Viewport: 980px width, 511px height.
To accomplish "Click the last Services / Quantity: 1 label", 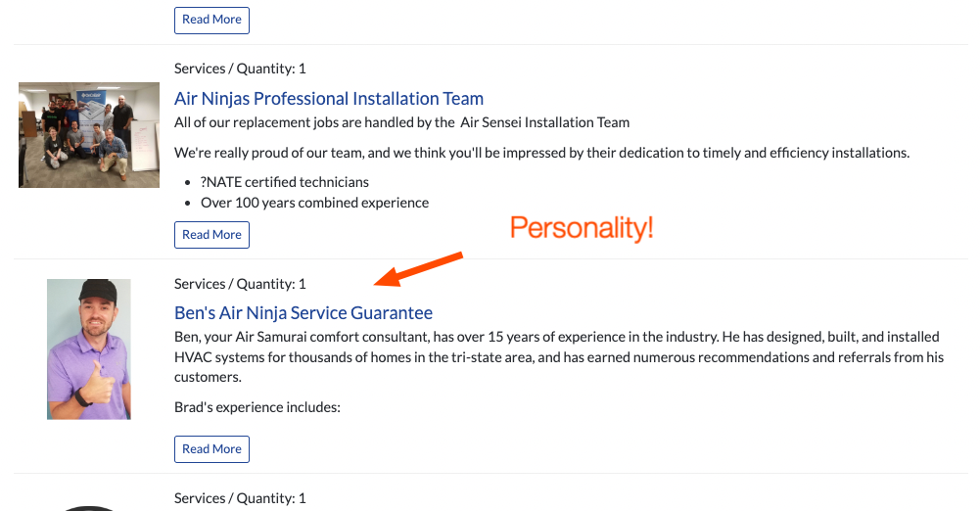I will (240, 498).
